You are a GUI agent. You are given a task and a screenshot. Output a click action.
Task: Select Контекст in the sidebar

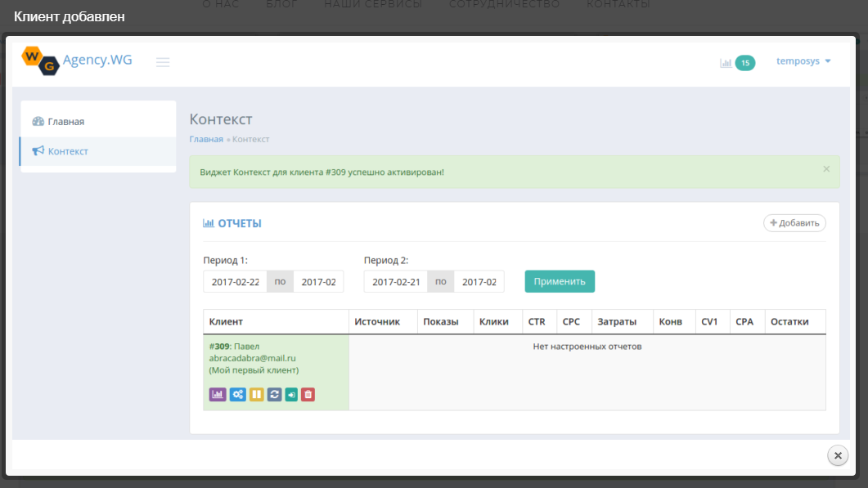[98, 151]
